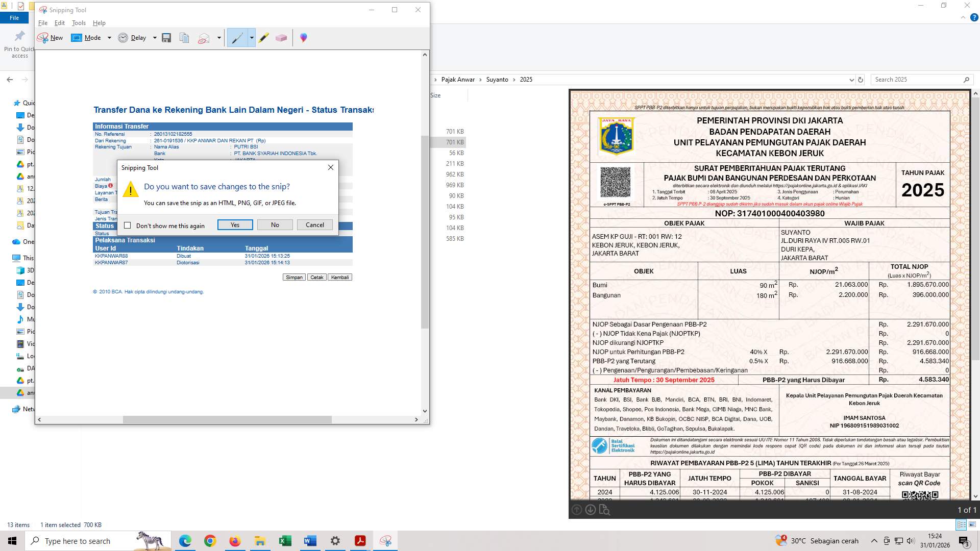Viewport: 980px width, 551px height.
Task: Select the Highlighter tool
Action: point(263,37)
